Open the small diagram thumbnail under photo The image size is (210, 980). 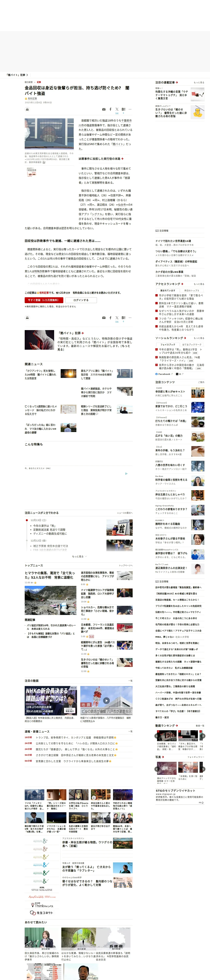pos(32,172)
